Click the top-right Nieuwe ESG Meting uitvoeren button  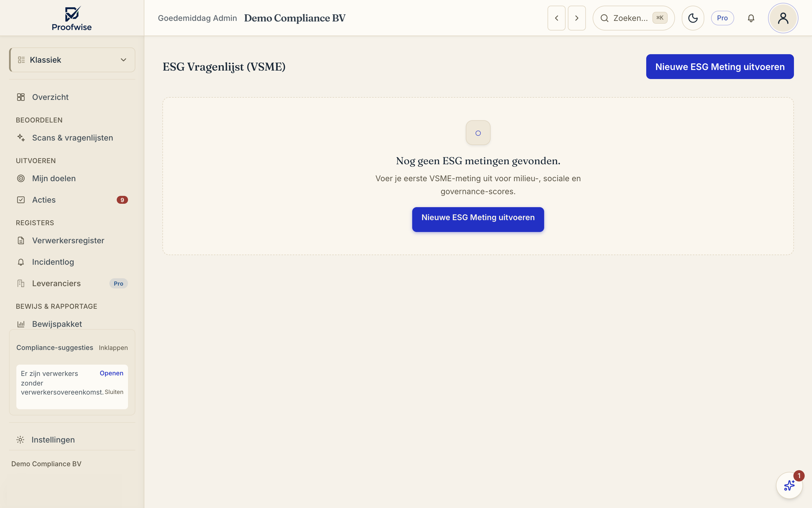[x=720, y=67]
